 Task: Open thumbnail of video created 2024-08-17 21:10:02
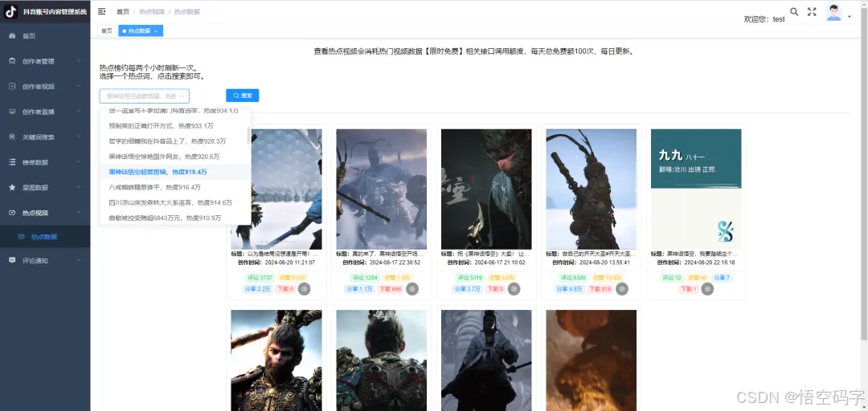click(x=486, y=189)
